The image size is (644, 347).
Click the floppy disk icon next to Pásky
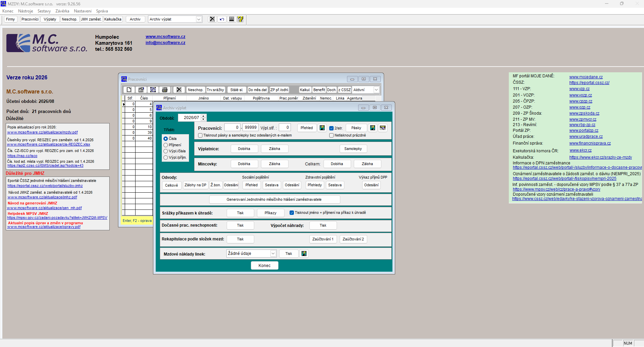[373, 128]
